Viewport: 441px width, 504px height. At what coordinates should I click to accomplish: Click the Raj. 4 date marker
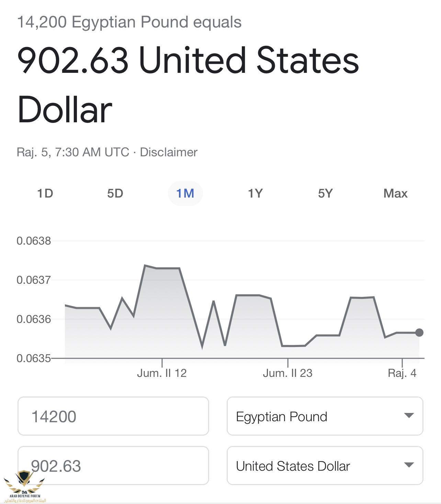(x=402, y=373)
